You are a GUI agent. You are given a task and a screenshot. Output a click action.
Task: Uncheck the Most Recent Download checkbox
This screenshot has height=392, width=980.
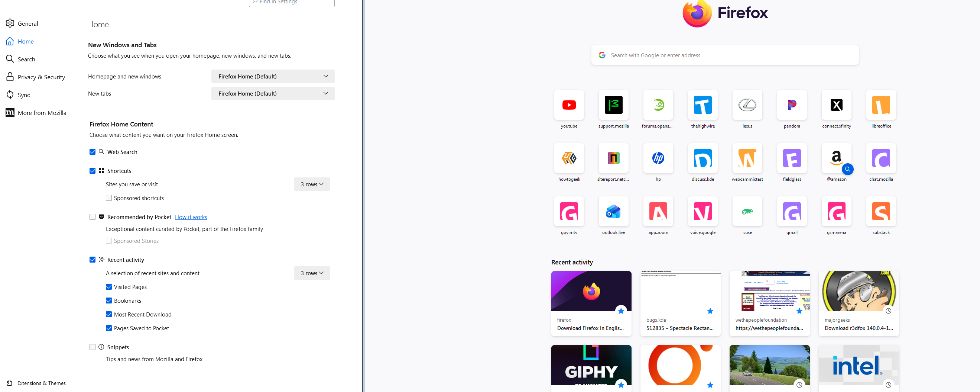click(x=109, y=314)
